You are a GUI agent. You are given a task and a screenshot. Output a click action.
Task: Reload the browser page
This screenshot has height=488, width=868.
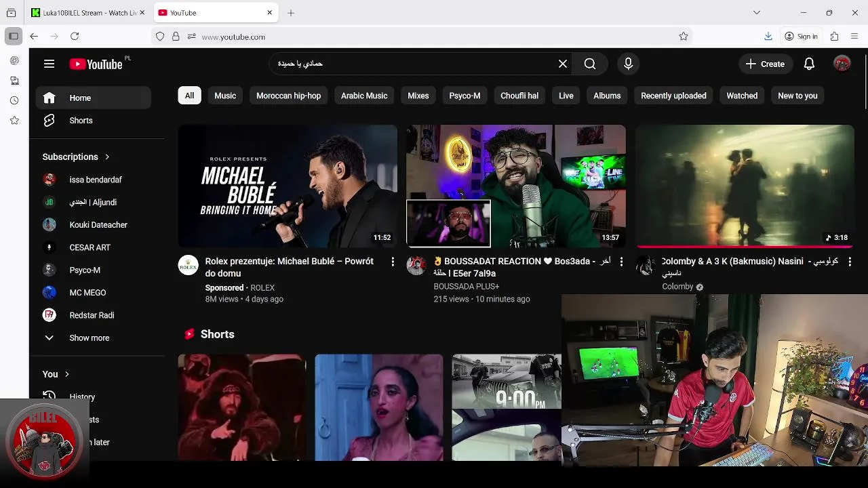coord(75,37)
